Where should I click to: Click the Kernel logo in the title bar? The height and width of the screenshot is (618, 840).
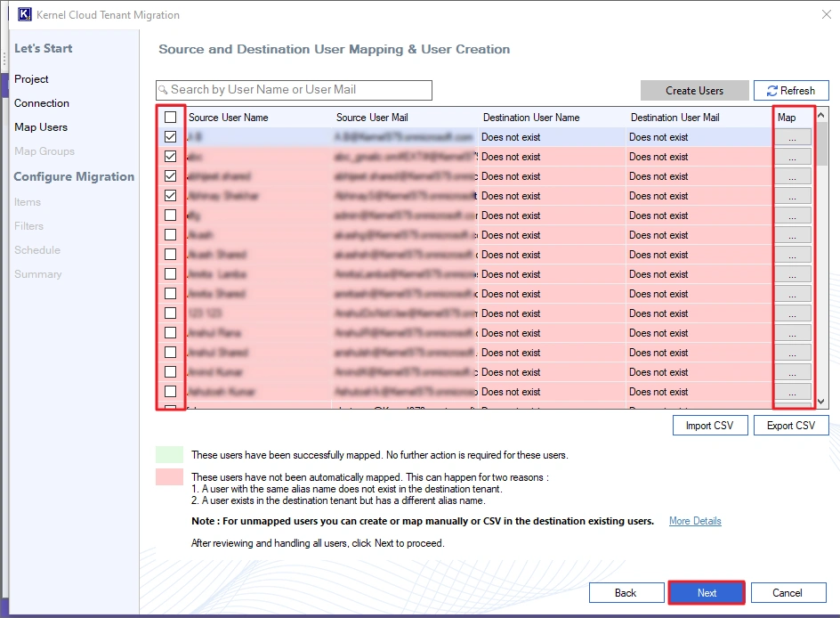point(24,14)
